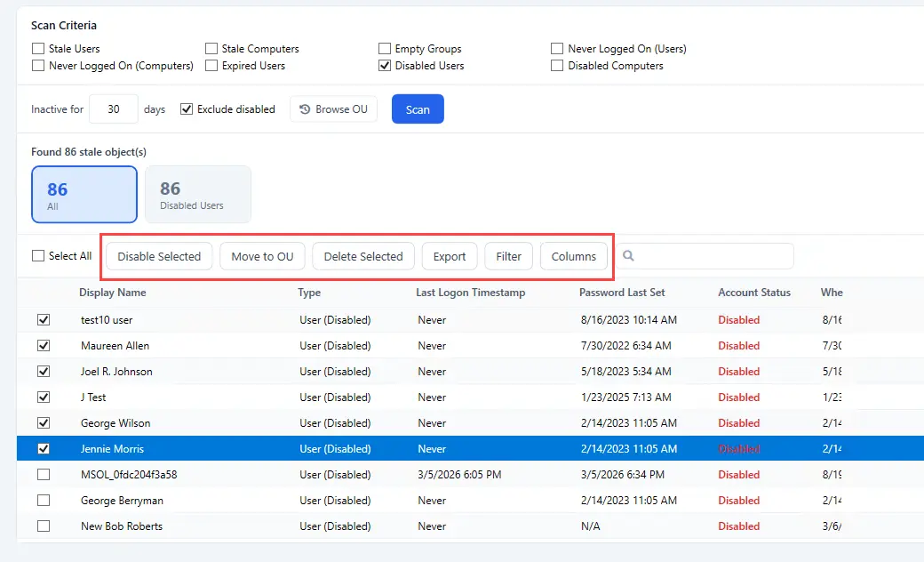Open the Filter options
The image size is (924, 562).
pos(508,256)
